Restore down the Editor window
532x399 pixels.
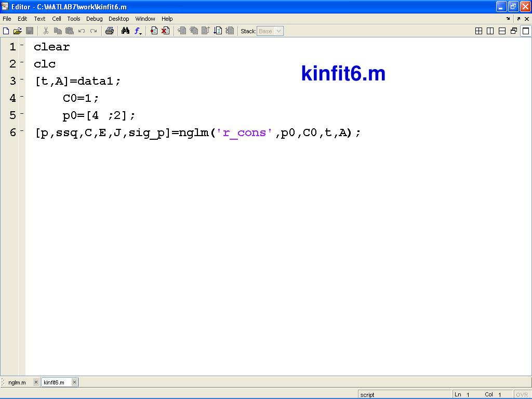[x=513, y=6]
